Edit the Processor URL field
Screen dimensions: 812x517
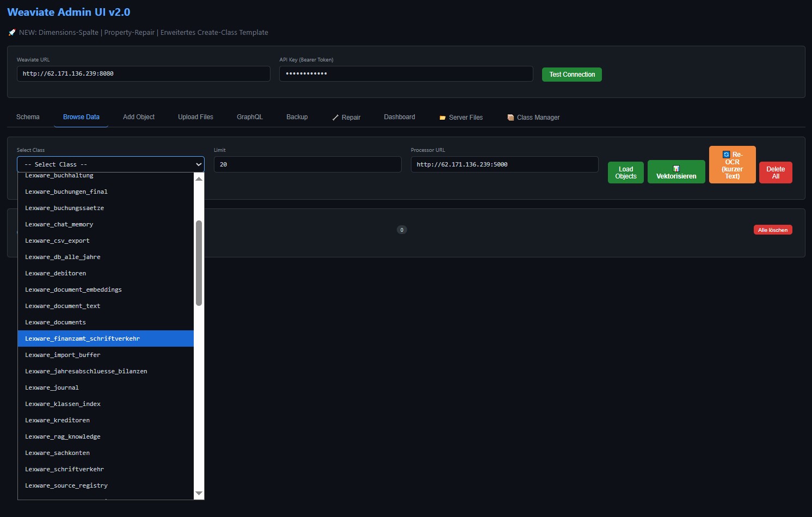[505, 164]
